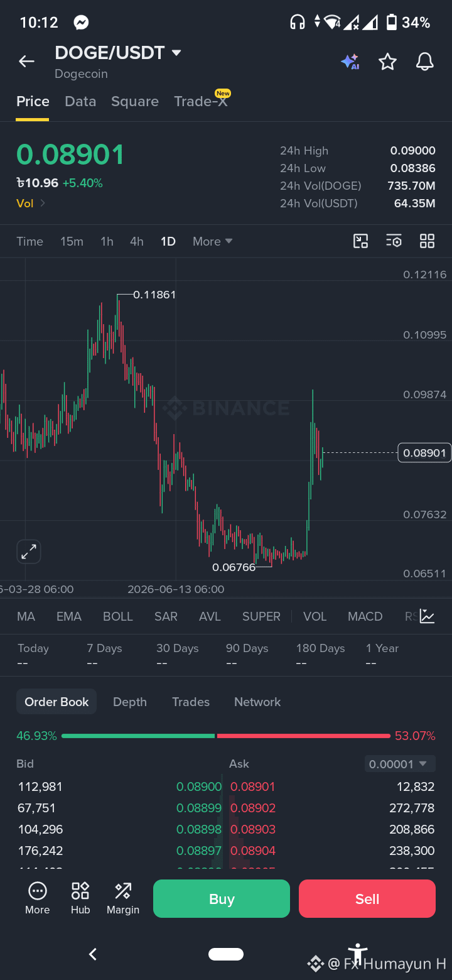Viewport: 452px width, 980px height.
Task: Toggle the EMA indicator
Action: [69, 616]
